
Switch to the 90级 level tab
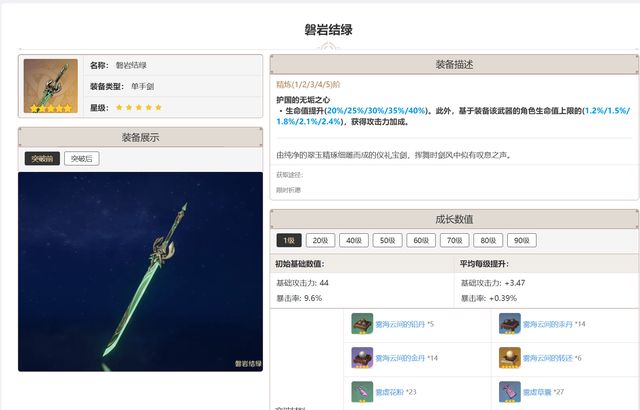(x=522, y=240)
